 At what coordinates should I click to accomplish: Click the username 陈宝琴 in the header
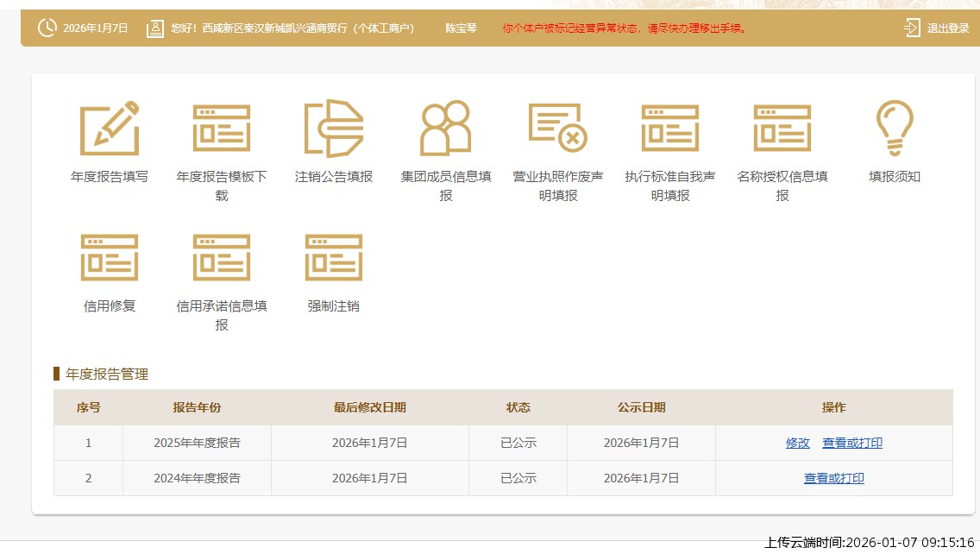point(461,28)
